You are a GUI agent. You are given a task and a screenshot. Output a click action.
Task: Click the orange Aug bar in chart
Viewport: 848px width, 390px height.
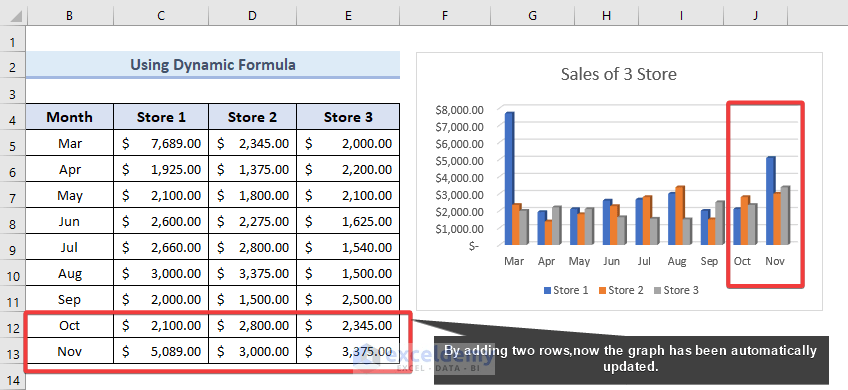pyautogui.click(x=680, y=215)
